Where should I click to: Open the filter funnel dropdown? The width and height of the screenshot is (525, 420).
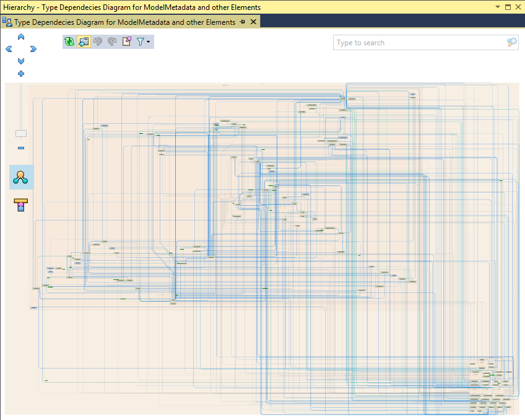coord(143,42)
